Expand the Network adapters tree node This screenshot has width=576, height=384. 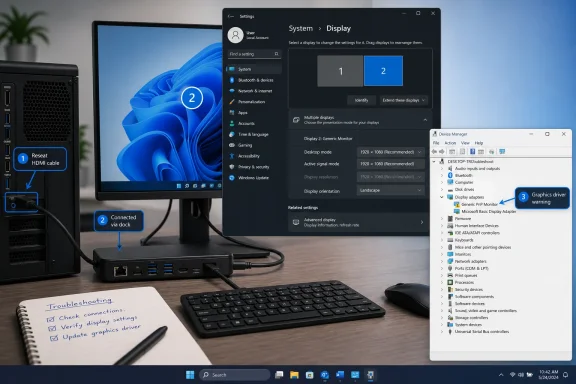click(442, 261)
